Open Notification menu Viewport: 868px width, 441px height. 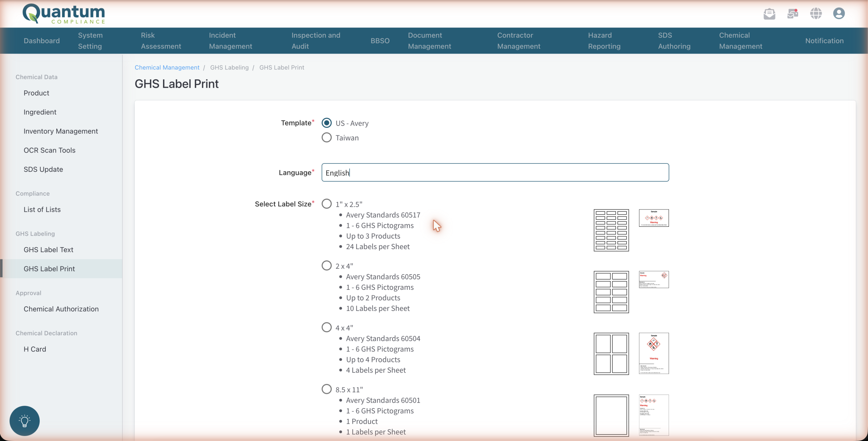click(824, 41)
